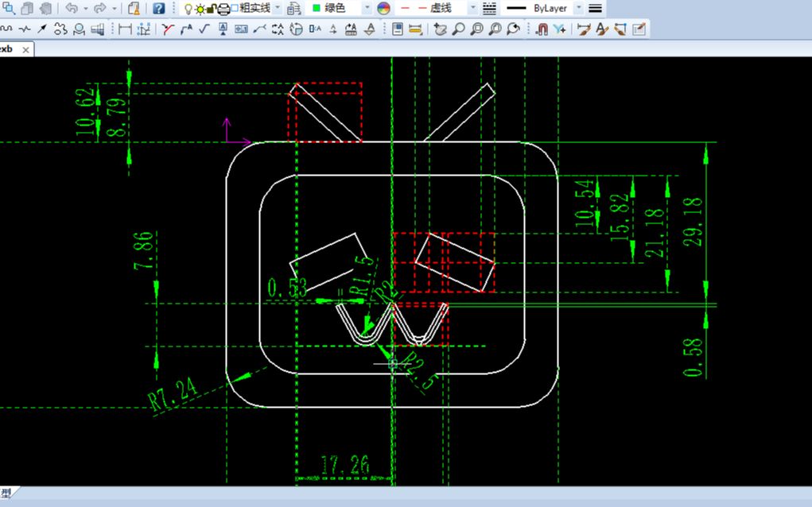Toggle the layer lightbulb on/off icon
812x507 pixels.
[x=188, y=9]
